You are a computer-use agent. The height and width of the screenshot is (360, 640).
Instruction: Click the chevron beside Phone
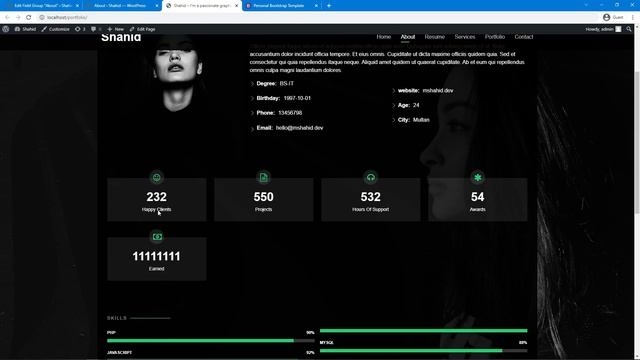click(252, 113)
